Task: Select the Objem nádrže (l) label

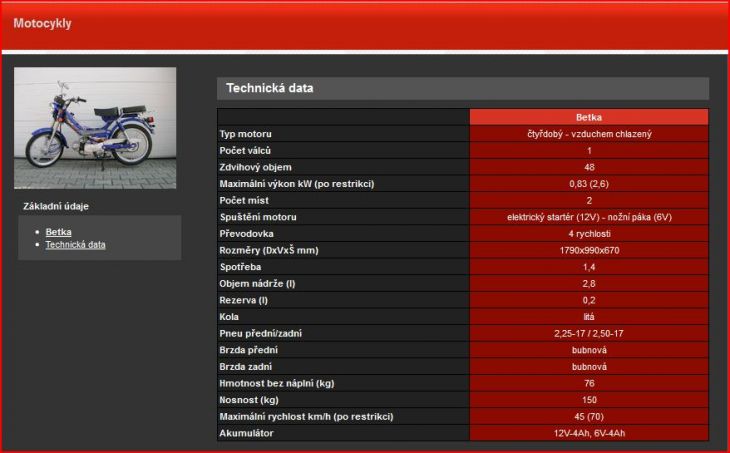Action: [x=257, y=284]
